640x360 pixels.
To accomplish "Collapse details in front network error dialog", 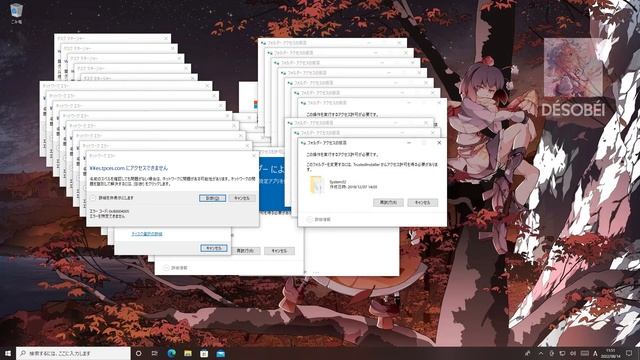I will 113,198.
